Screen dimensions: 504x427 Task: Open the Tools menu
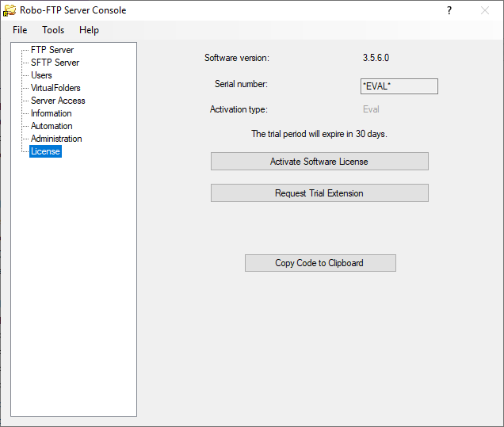(x=53, y=30)
